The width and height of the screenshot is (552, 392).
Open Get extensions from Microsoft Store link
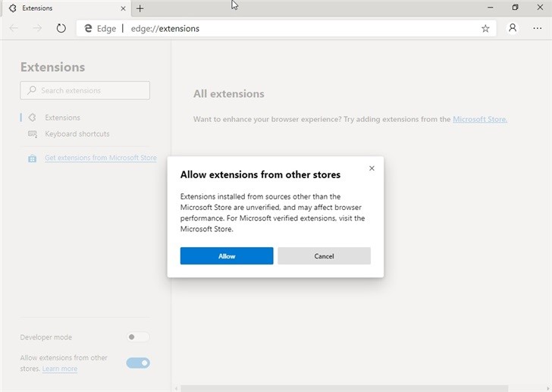(x=100, y=158)
